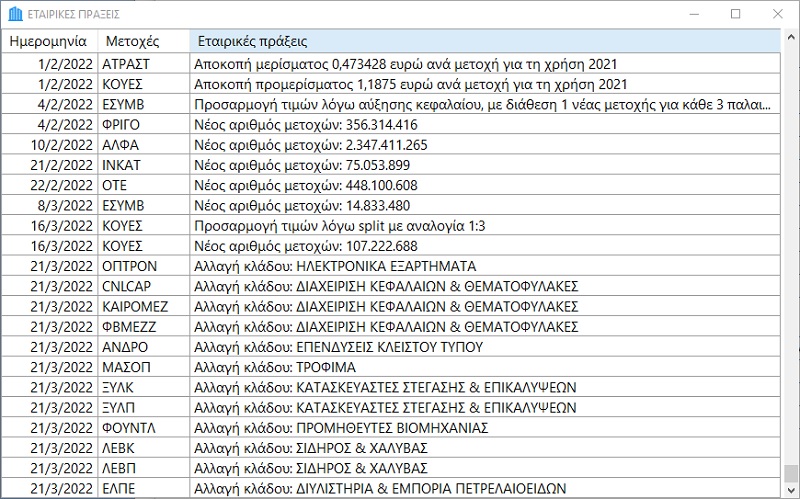Screen dimensions: 800x499
Task: Click the Αποκοπή προμερίσματος 1,1875 entry
Action: pos(485,84)
